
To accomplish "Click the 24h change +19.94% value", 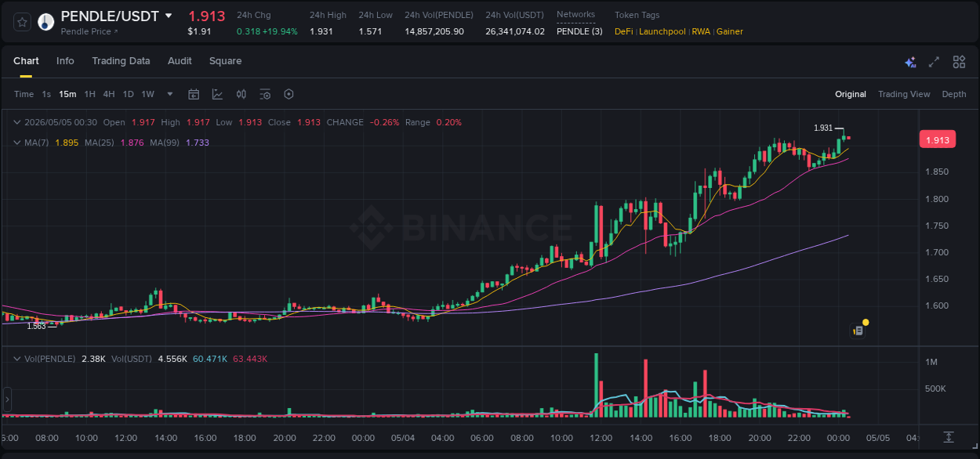I will click(279, 31).
